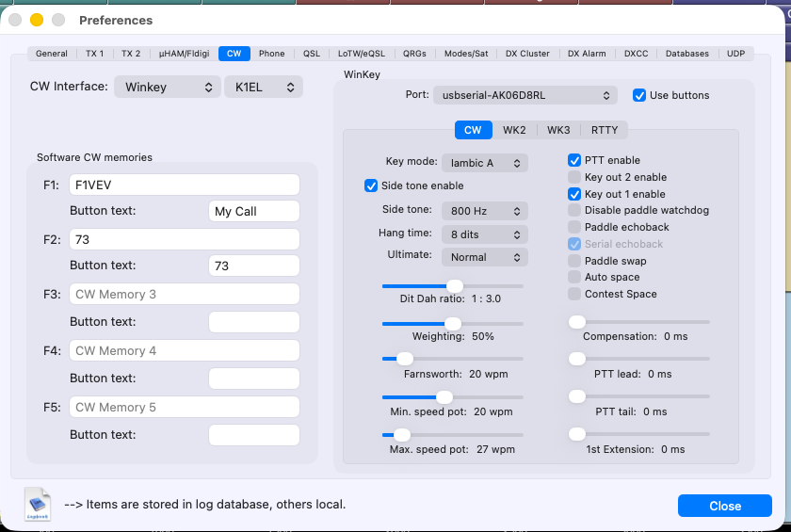Click the logbook icon at bottom left
Viewport: 791px width, 532px height.
click(x=39, y=503)
